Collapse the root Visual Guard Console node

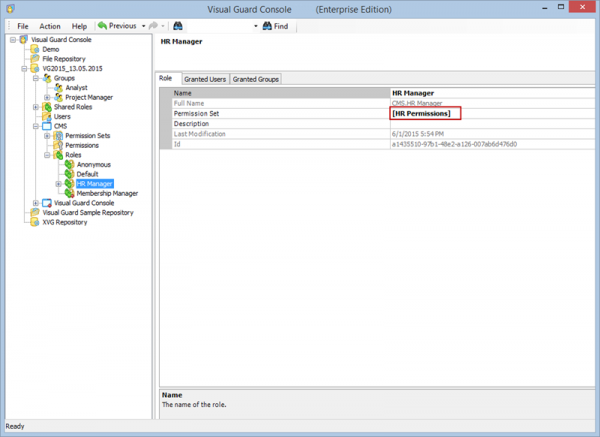click(x=13, y=39)
